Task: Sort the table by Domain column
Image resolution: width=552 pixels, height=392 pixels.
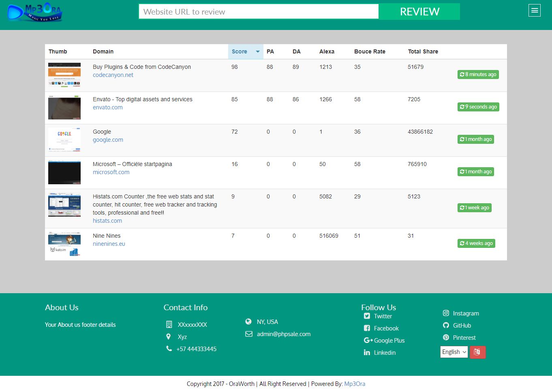Action: [103, 51]
